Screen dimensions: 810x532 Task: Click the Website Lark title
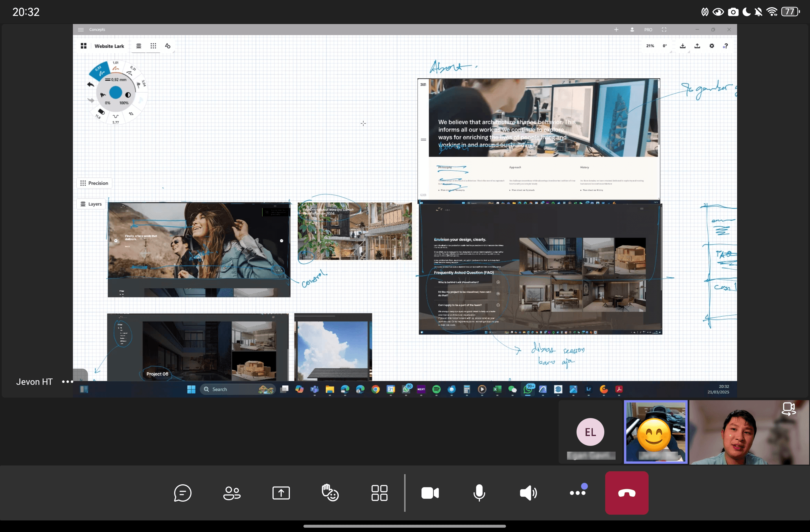[109, 46]
